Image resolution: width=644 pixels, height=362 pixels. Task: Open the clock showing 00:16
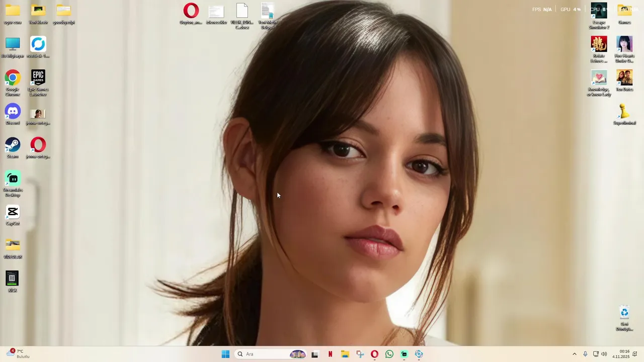(x=621, y=354)
